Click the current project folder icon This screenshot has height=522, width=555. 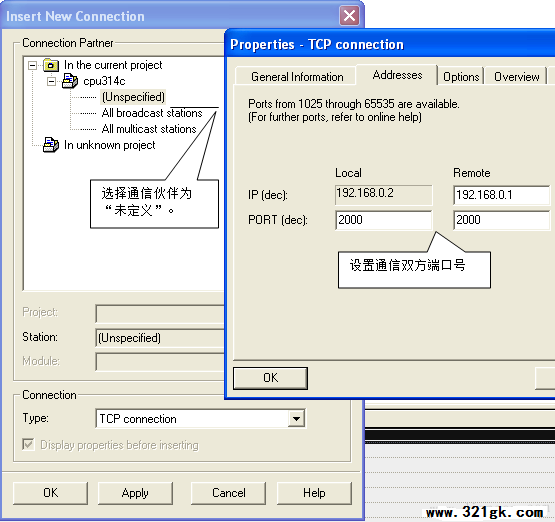pos(51,65)
